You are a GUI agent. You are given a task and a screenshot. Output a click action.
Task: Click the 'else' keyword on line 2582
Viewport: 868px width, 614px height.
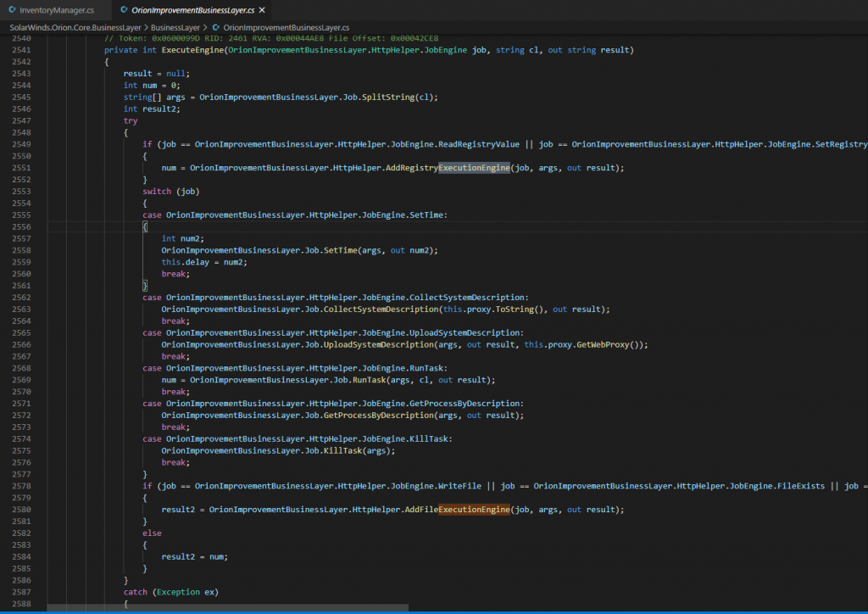click(153, 533)
